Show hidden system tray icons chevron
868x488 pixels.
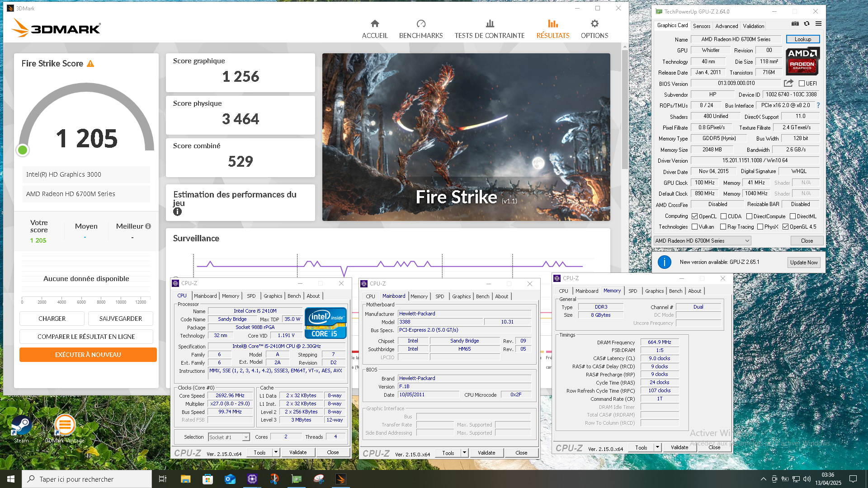pyautogui.click(x=764, y=479)
